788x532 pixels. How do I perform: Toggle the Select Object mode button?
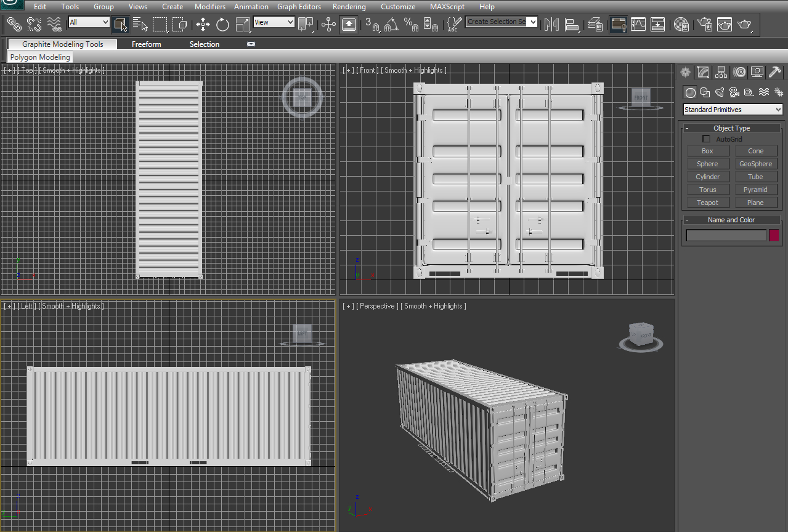[121, 24]
